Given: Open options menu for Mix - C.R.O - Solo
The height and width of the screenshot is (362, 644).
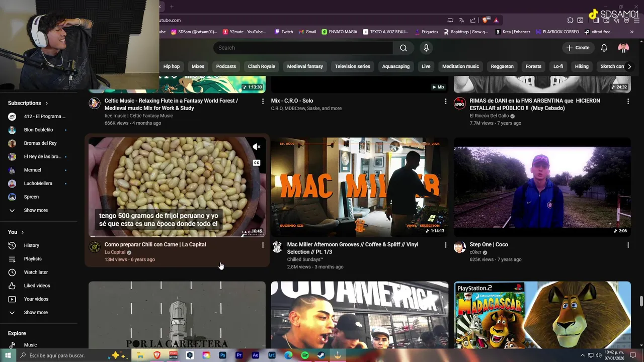Looking at the screenshot, I should click(445, 101).
